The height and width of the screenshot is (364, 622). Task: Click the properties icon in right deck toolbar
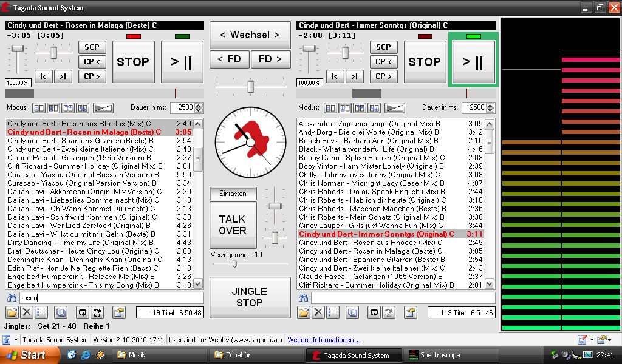(411, 312)
